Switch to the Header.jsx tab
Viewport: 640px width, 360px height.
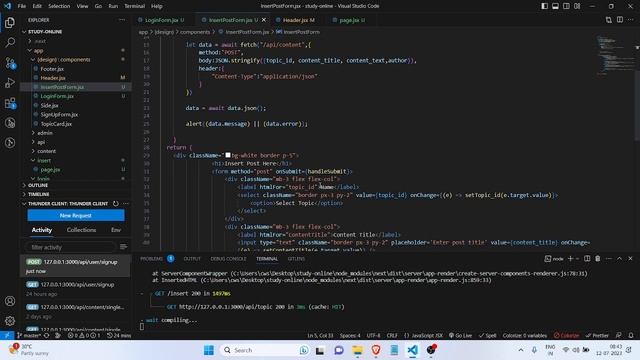[297, 20]
